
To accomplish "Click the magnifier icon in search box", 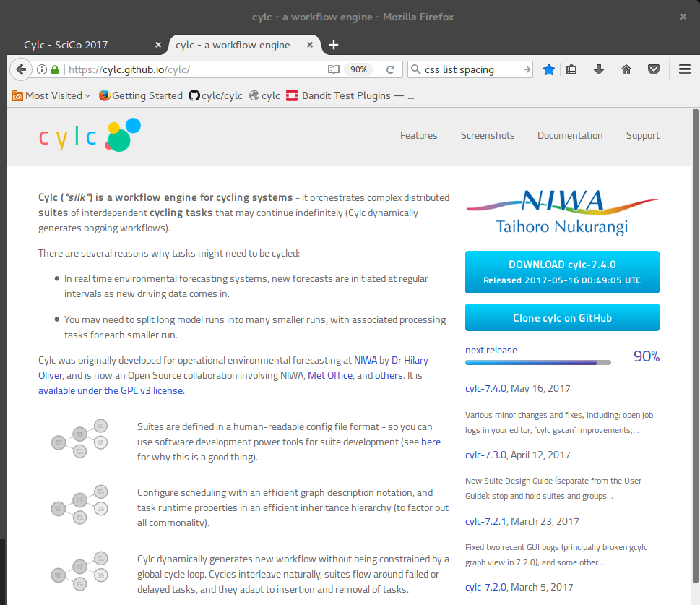I will pyautogui.click(x=415, y=69).
